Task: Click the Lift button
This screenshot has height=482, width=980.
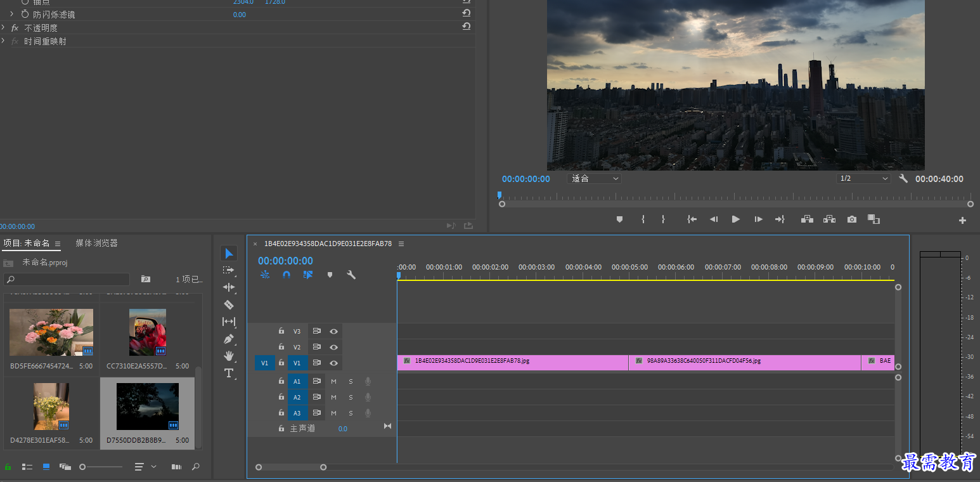Action: coord(807,219)
